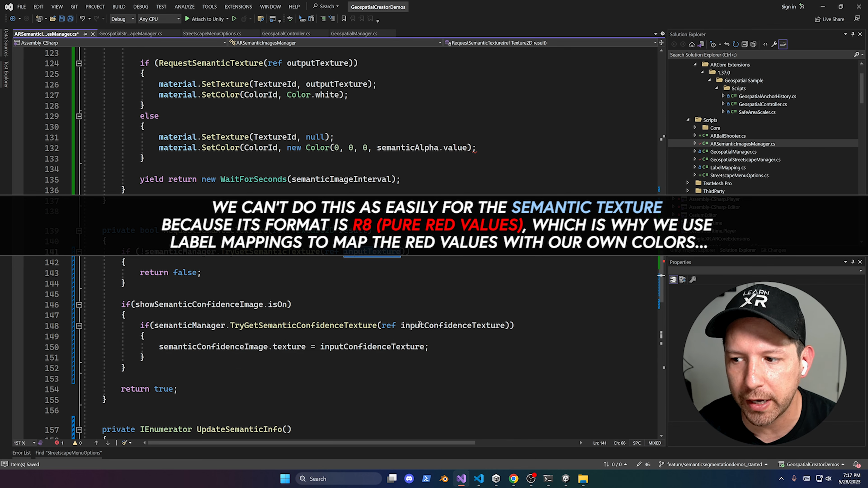Switch to GeospatialController.cs tab

(286, 34)
